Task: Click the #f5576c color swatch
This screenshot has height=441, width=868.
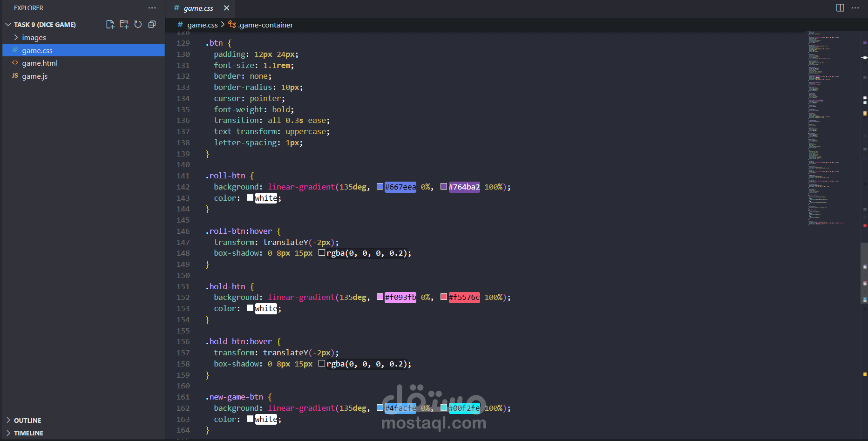Action: pyautogui.click(x=444, y=297)
